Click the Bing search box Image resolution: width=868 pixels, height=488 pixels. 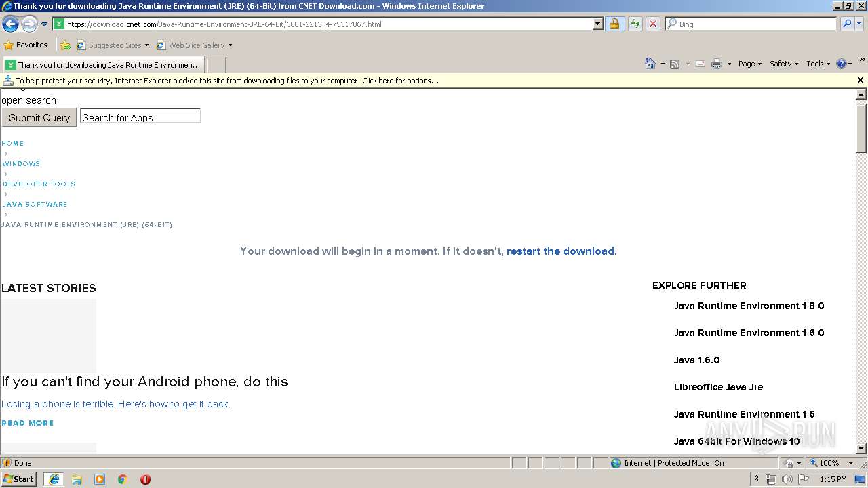tap(751, 24)
